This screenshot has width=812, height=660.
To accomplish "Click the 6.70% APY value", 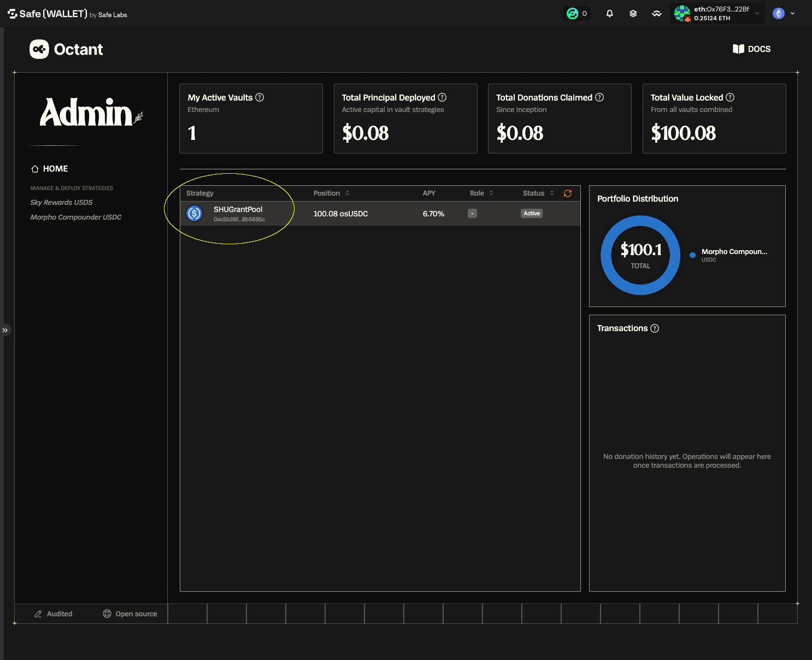I will (x=433, y=214).
